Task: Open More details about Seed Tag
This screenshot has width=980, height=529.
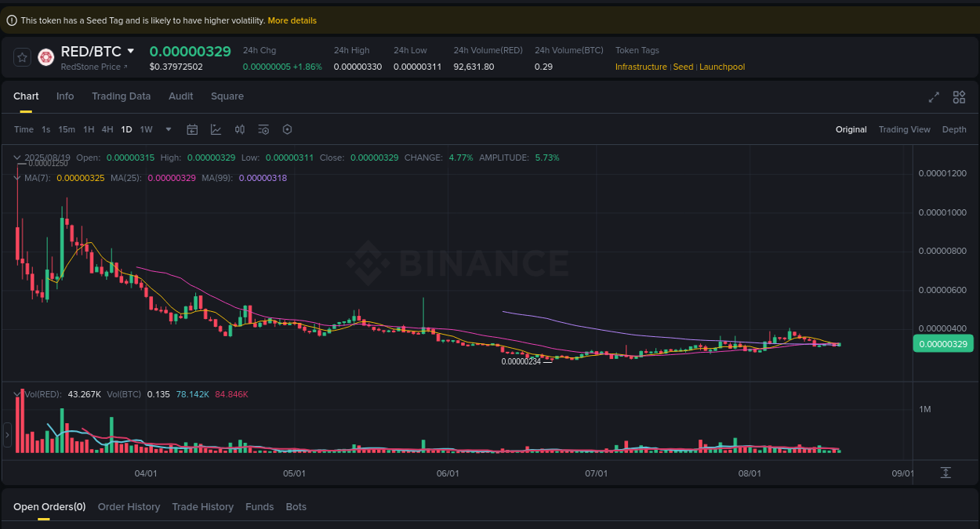Action: pyautogui.click(x=292, y=20)
